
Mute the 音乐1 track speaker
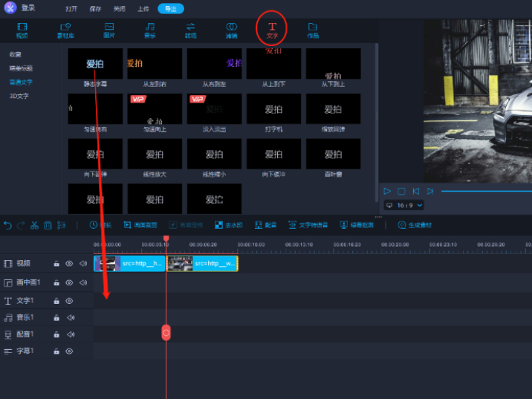pos(71,317)
